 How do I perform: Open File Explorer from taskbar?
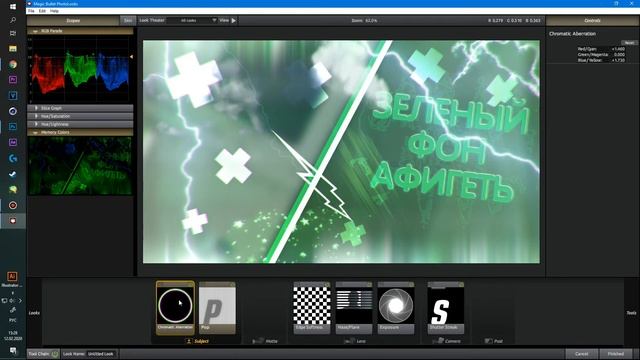click(13, 49)
